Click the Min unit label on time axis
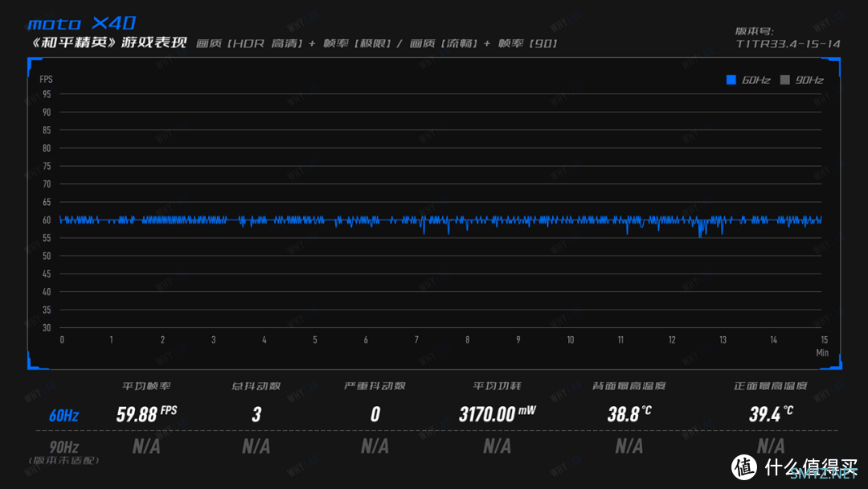868x489 pixels. 822,353
